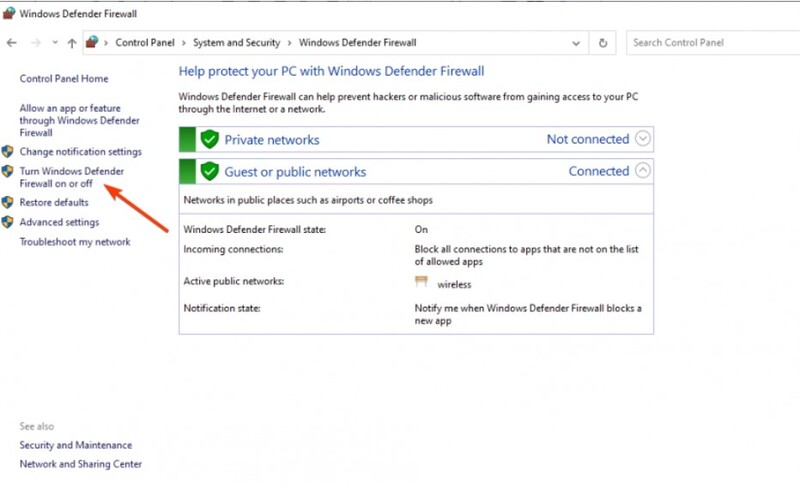
Task: Click the Networks in public places description
Action: tap(308, 200)
